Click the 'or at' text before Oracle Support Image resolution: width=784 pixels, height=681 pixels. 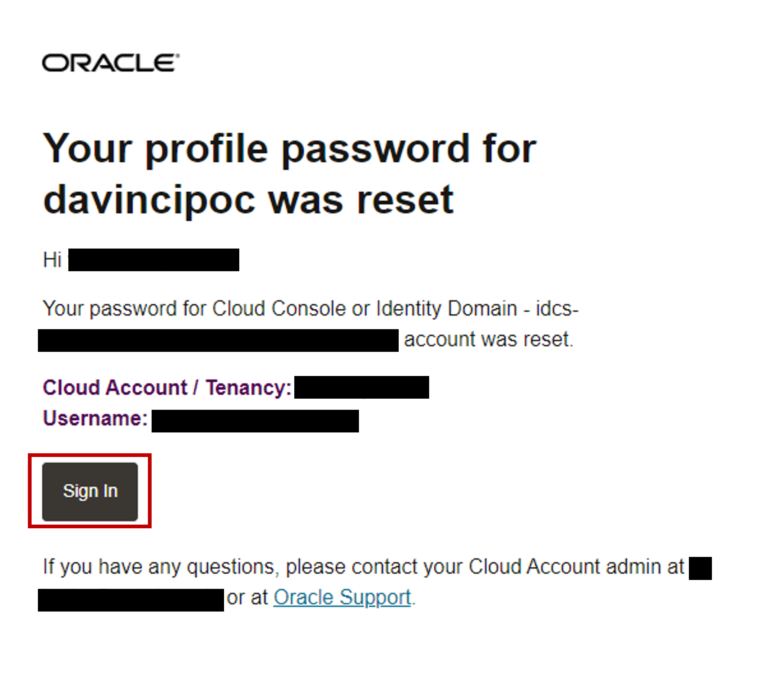click(x=247, y=598)
